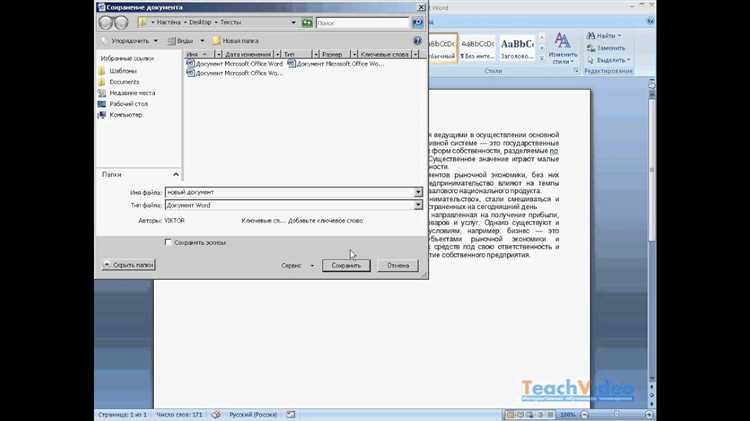Image resolution: width=750 pixels, height=421 pixels.
Task: Select the truncated Word file in the second row
Action: tap(235, 73)
